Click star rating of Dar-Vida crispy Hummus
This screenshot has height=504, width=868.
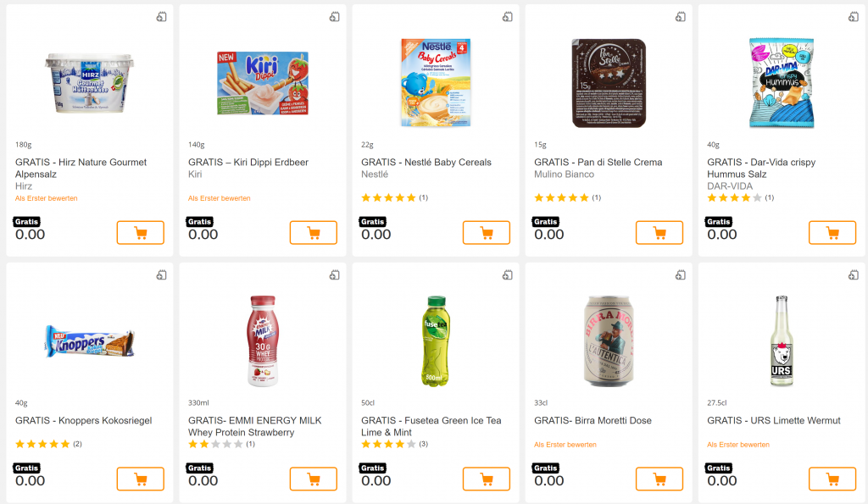pyautogui.click(x=734, y=197)
